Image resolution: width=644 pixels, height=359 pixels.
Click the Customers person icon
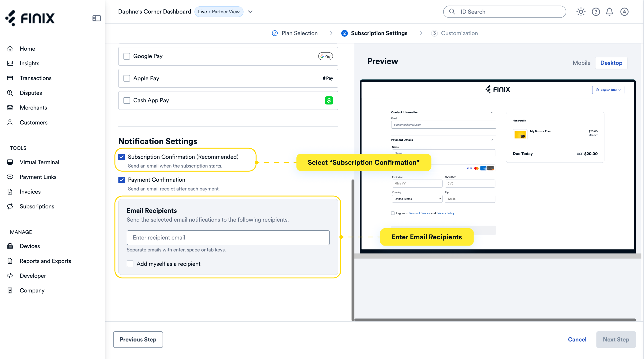click(10, 122)
